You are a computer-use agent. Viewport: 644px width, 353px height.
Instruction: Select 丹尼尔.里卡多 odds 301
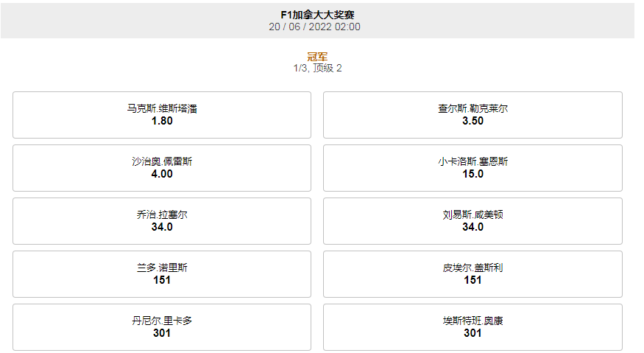tap(162, 327)
